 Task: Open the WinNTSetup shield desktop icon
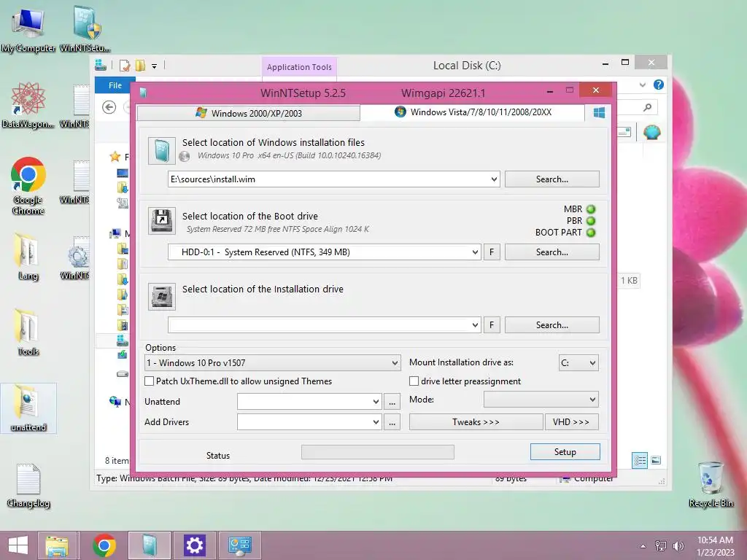(85, 30)
